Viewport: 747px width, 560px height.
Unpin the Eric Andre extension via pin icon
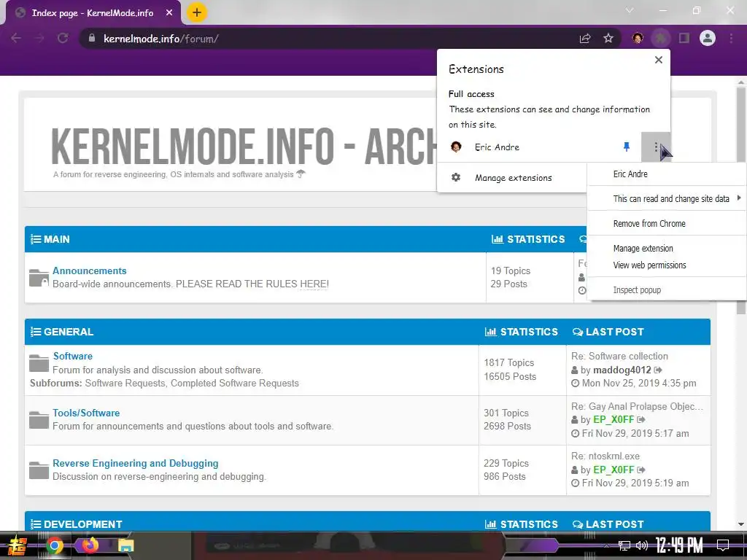[x=627, y=147]
